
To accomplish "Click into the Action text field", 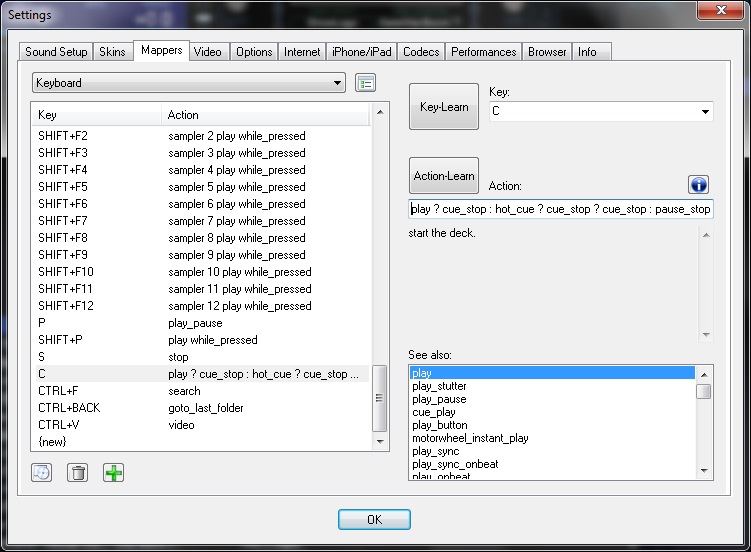I will click(x=560, y=210).
